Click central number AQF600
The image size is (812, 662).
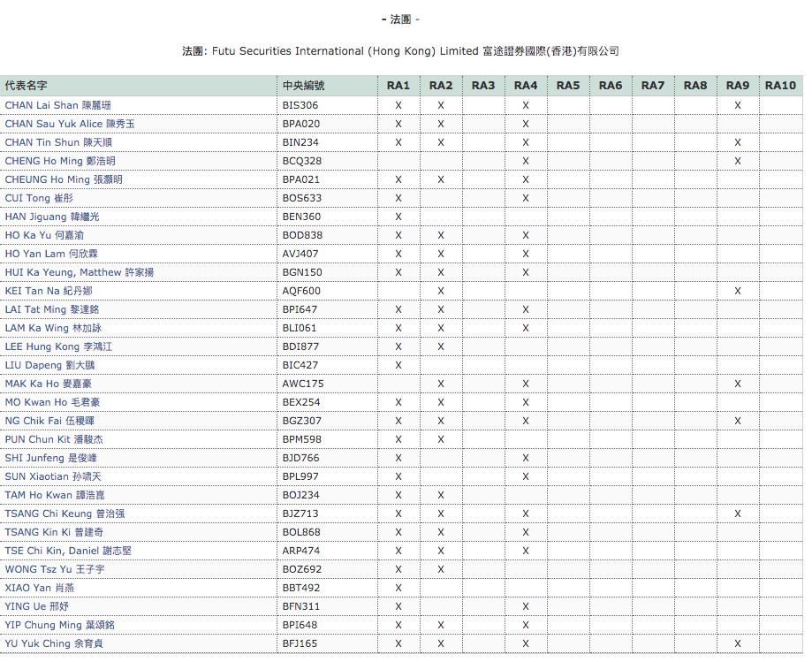point(301,291)
